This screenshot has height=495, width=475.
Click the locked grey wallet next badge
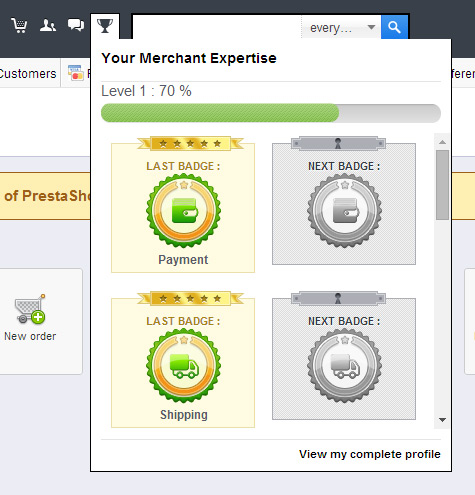344,210
